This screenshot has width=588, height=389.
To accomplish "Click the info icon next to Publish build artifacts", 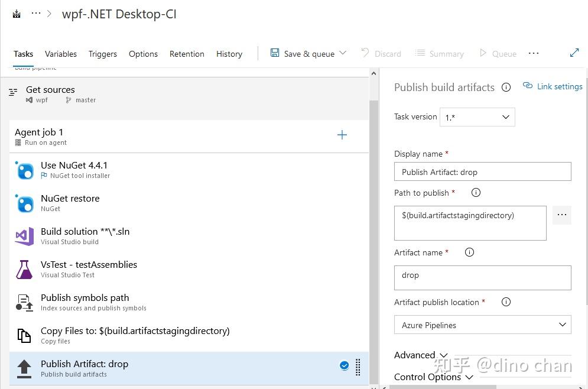I will pos(506,87).
